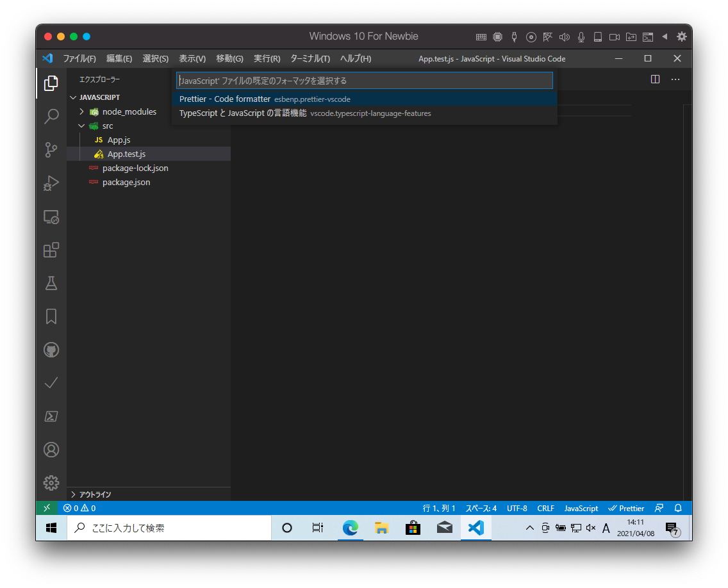Open the Windows Start menu

point(51,528)
